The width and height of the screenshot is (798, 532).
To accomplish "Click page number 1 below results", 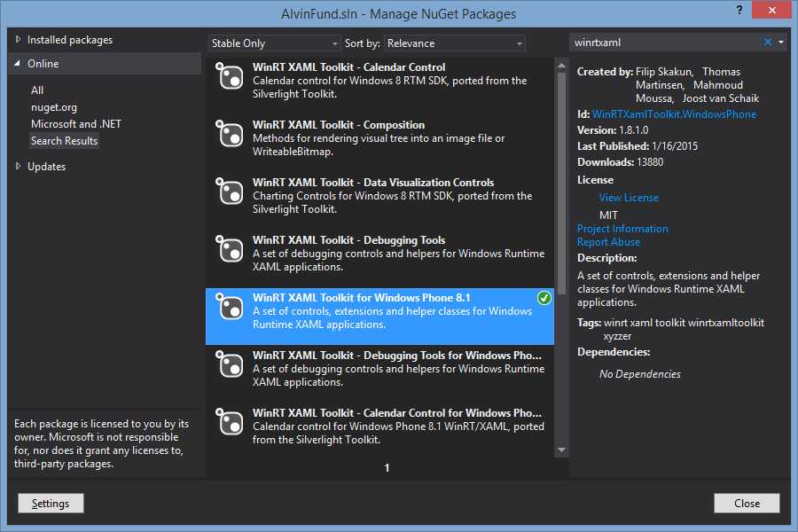I will click(x=387, y=467).
